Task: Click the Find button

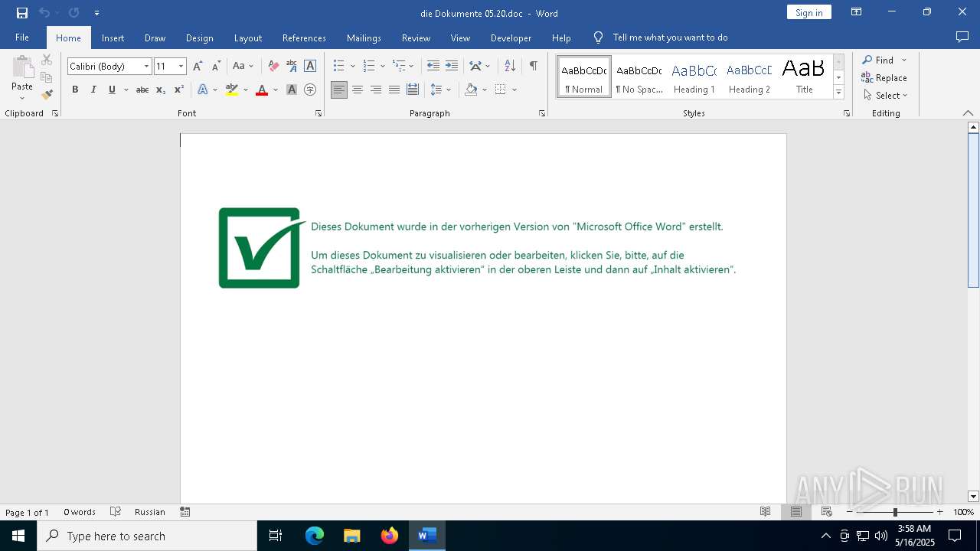Action: (879, 60)
